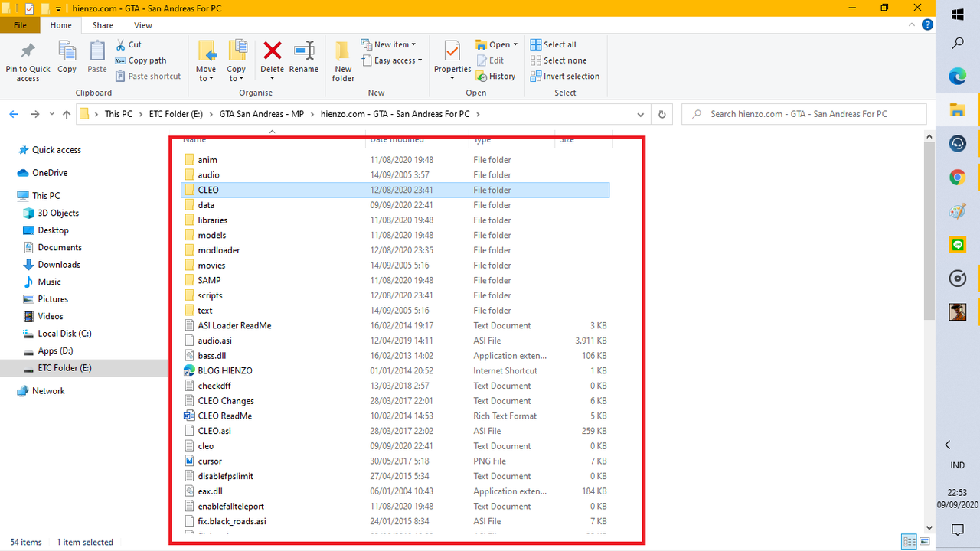The width and height of the screenshot is (980, 551).
Task: Click ETC Folder (E:) breadcrumb
Action: coord(175,114)
